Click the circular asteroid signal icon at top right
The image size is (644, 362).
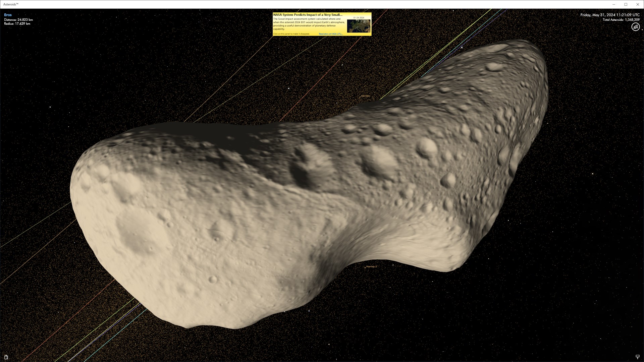635,27
